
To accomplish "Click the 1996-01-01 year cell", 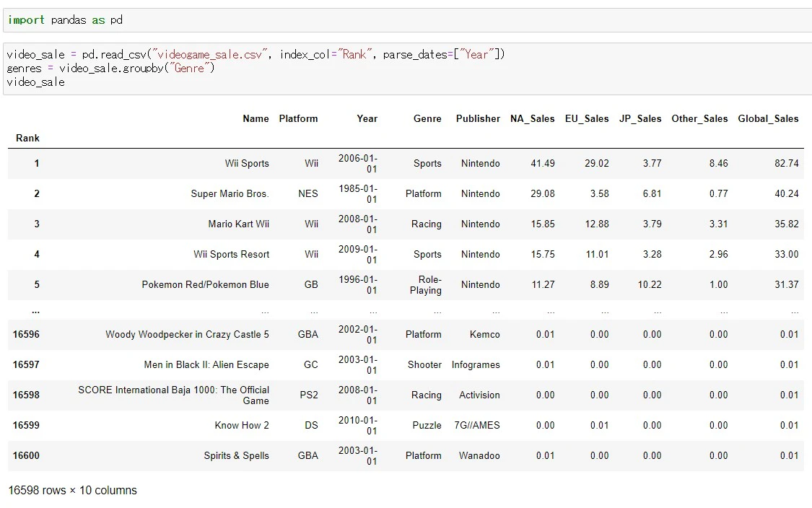I will (x=358, y=285).
